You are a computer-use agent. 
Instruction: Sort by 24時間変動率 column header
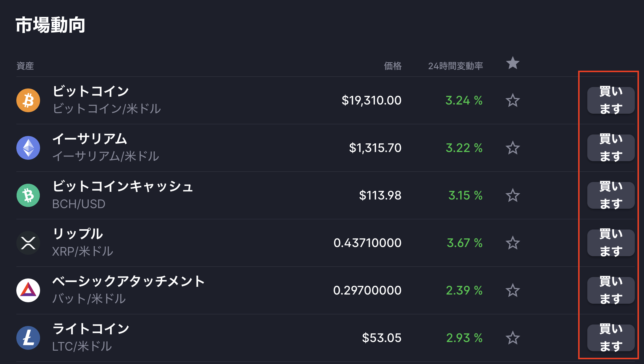[x=456, y=66]
